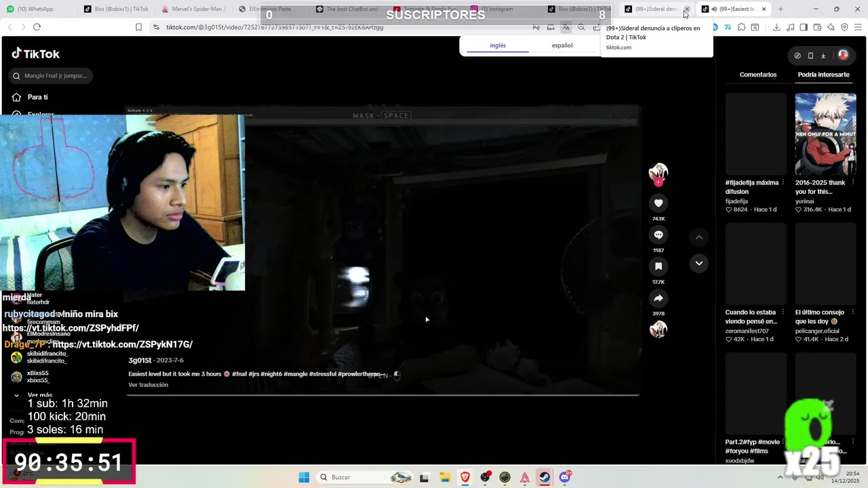Open the #fnaf hashtag
The image size is (868, 488).
coord(239,374)
